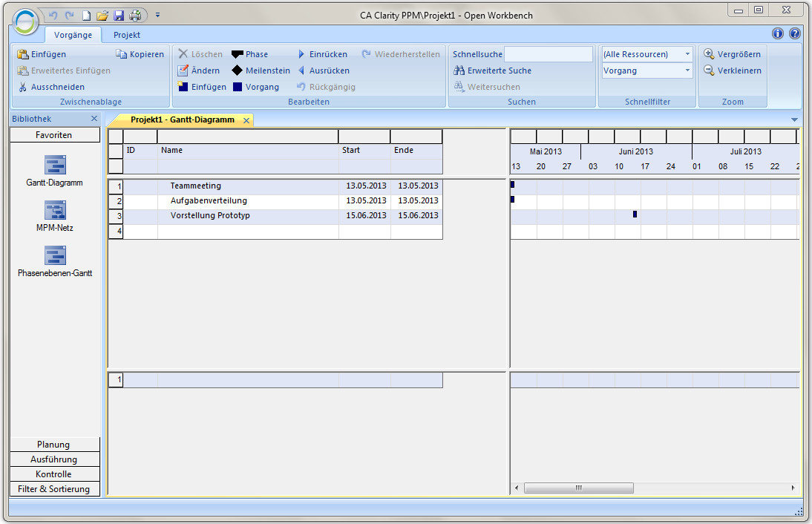Print using the printer icon
This screenshot has width=812, height=524.
pos(135,16)
